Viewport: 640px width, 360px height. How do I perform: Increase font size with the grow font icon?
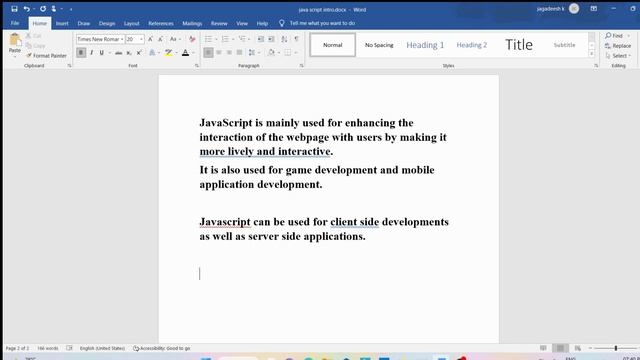pyautogui.click(x=150, y=39)
